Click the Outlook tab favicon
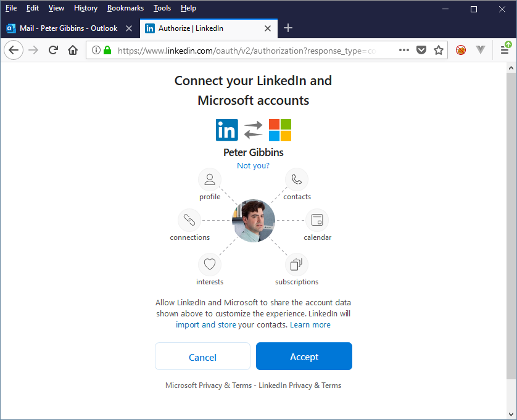The height and width of the screenshot is (420, 517). [11, 28]
